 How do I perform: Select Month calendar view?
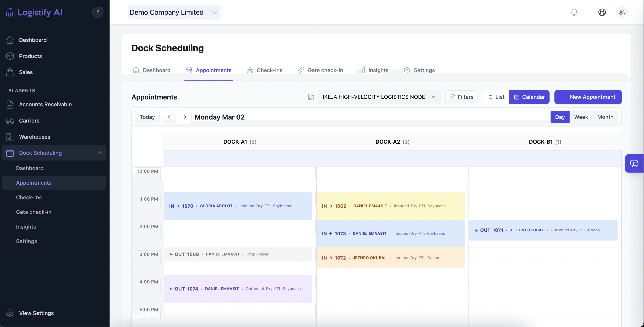point(605,117)
